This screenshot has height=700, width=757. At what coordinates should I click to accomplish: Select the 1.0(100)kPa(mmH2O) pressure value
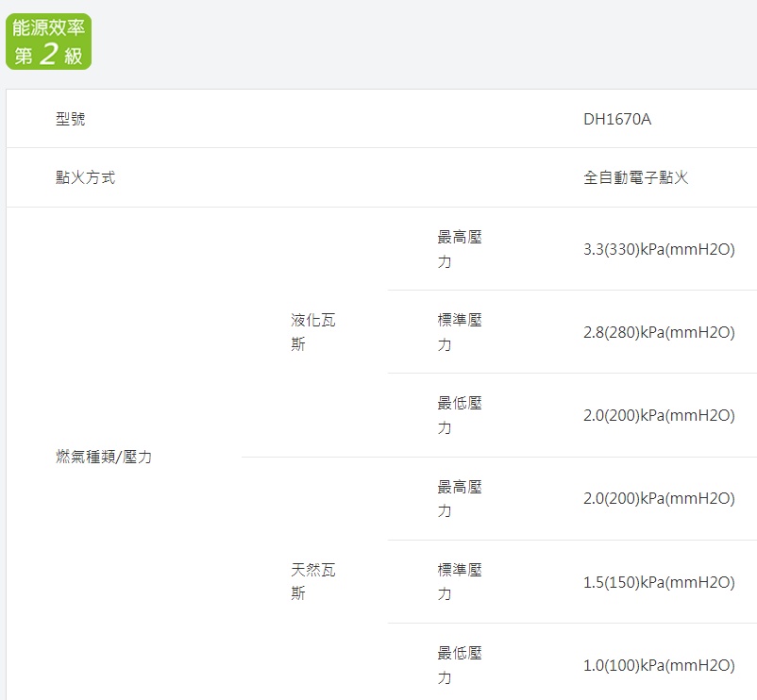[x=659, y=665]
